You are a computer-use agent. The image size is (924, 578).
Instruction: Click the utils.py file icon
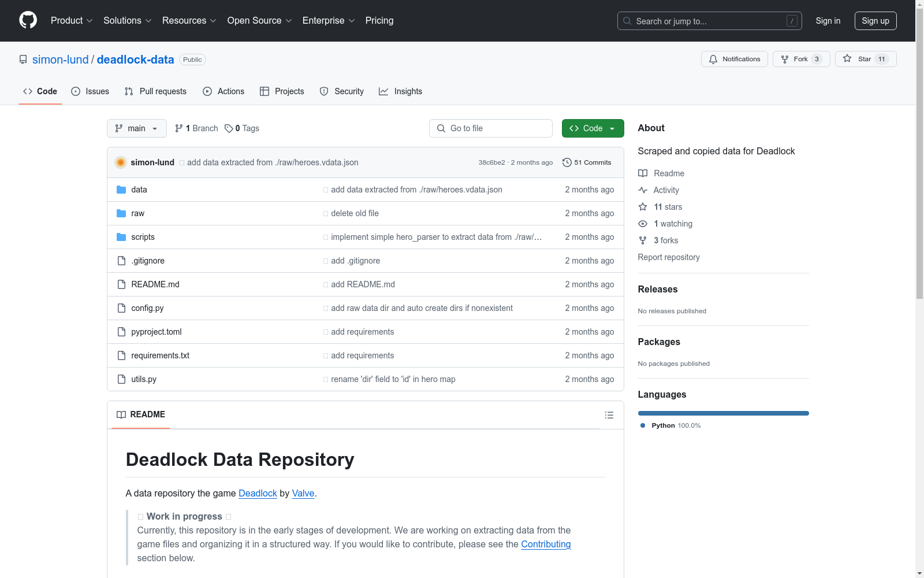(121, 379)
